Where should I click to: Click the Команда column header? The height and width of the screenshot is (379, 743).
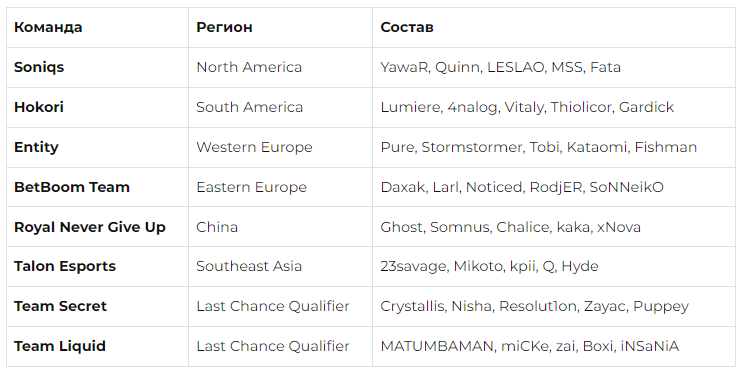(48, 27)
